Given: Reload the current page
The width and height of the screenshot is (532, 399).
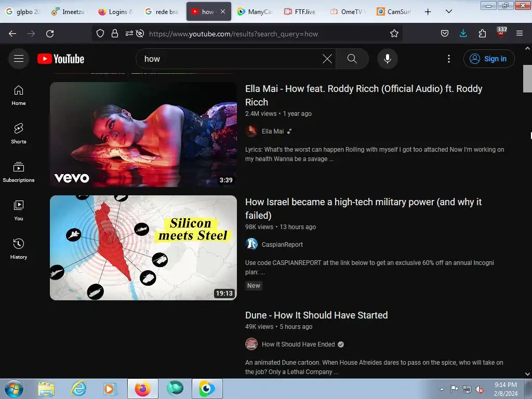Looking at the screenshot, I should point(50,34).
